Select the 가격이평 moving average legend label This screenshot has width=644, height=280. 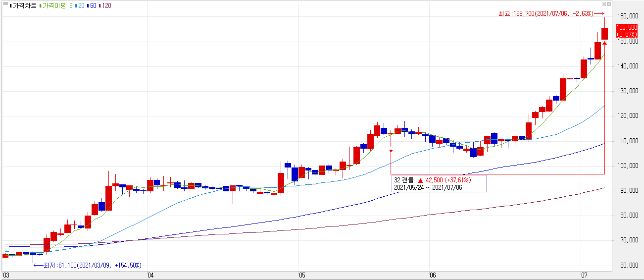pos(54,5)
